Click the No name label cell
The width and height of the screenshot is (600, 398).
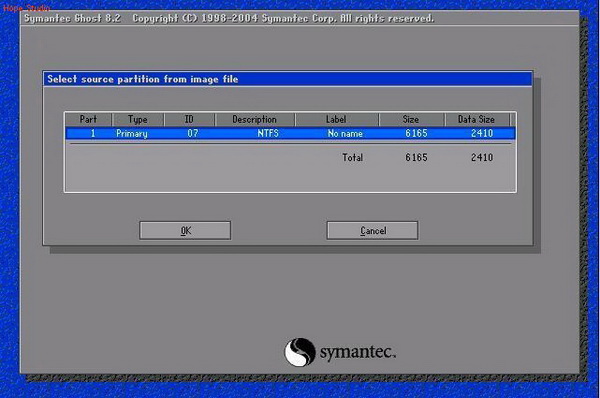(345, 133)
